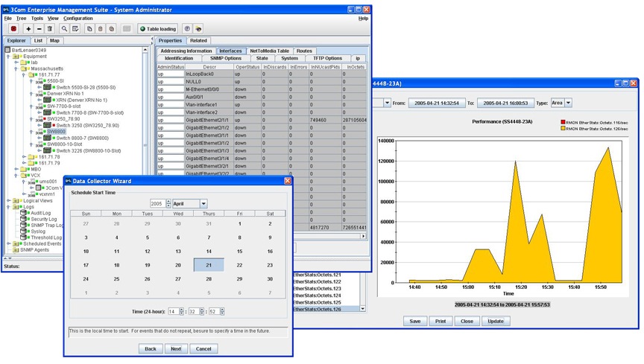Click the XRN (Denver XRN No 1) device icon

(x=47, y=100)
